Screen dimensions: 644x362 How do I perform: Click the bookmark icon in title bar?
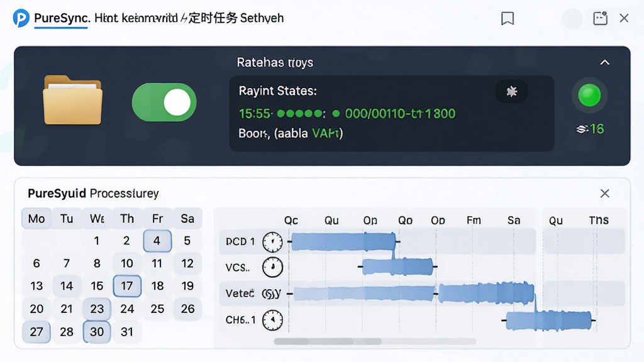[508, 18]
